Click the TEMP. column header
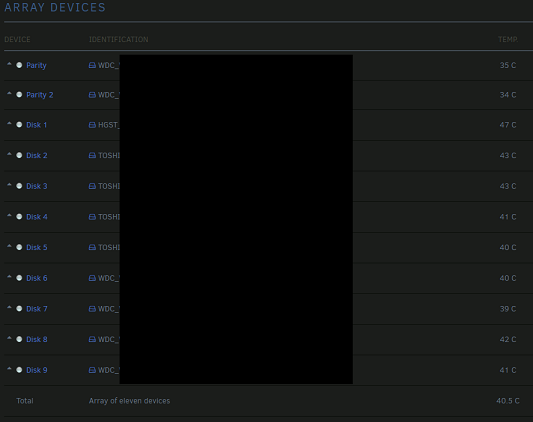Screen dimensions: 533x422 point(508,39)
